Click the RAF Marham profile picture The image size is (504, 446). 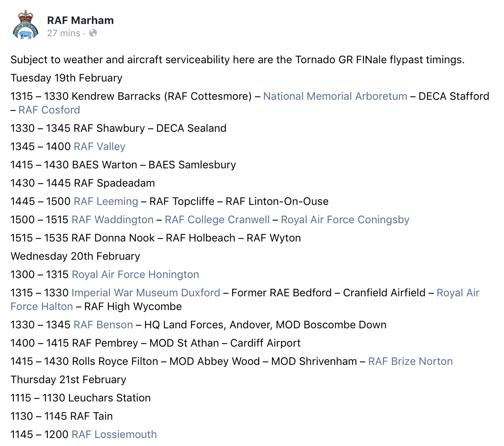pos(26,26)
